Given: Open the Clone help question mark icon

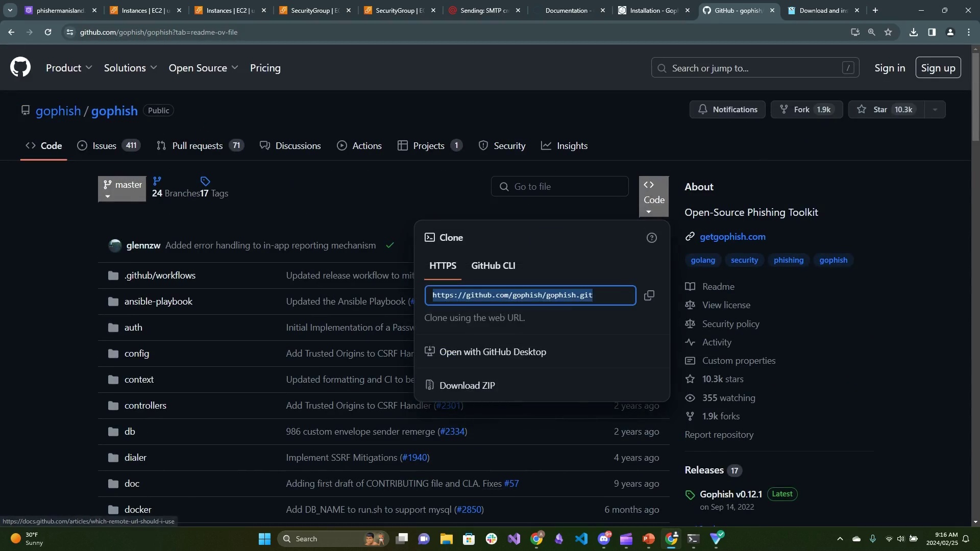Looking at the screenshot, I should click(651, 238).
